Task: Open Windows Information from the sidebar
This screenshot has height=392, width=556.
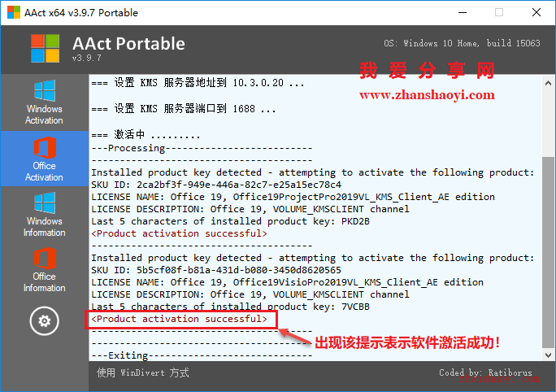Action: click(x=45, y=214)
